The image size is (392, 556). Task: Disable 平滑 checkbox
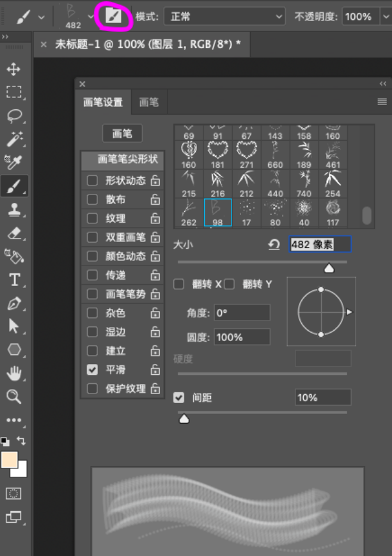tap(92, 370)
